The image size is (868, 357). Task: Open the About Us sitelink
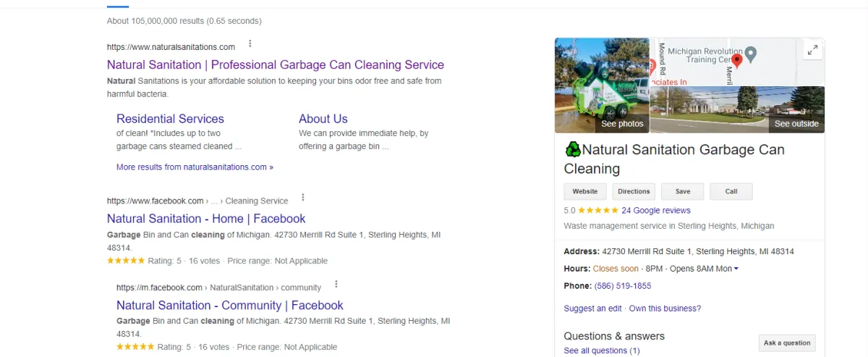point(323,119)
